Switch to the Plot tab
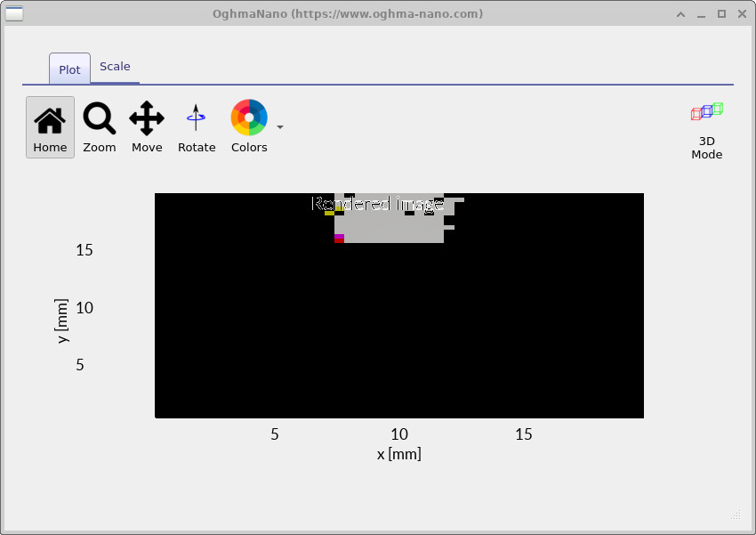This screenshot has width=756, height=535. tap(69, 69)
